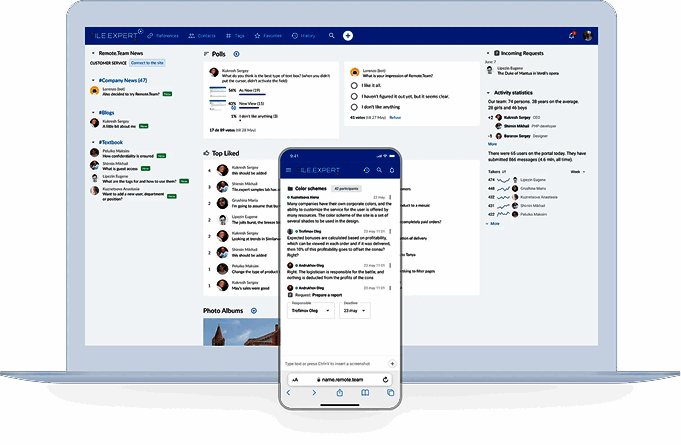Screen dimensions: 681x445
Task: Collapse the #Company News section
Action: [93, 80]
